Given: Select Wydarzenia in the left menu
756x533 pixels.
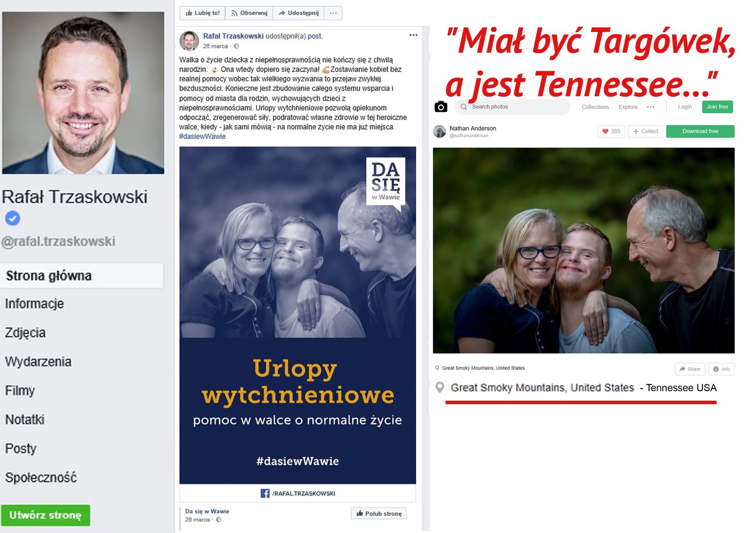Looking at the screenshot, I should (x=38, y=361).
